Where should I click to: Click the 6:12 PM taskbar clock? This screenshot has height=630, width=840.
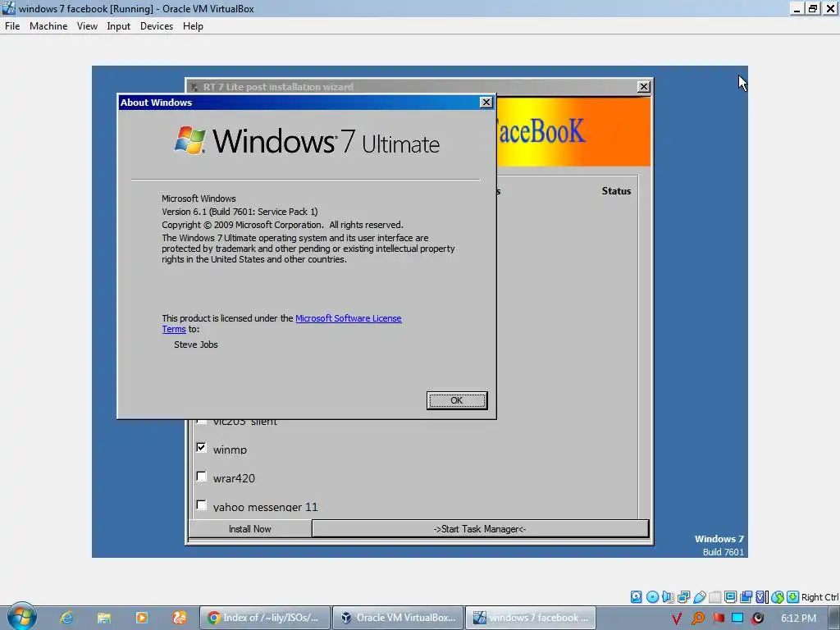(x=798, y=619)
